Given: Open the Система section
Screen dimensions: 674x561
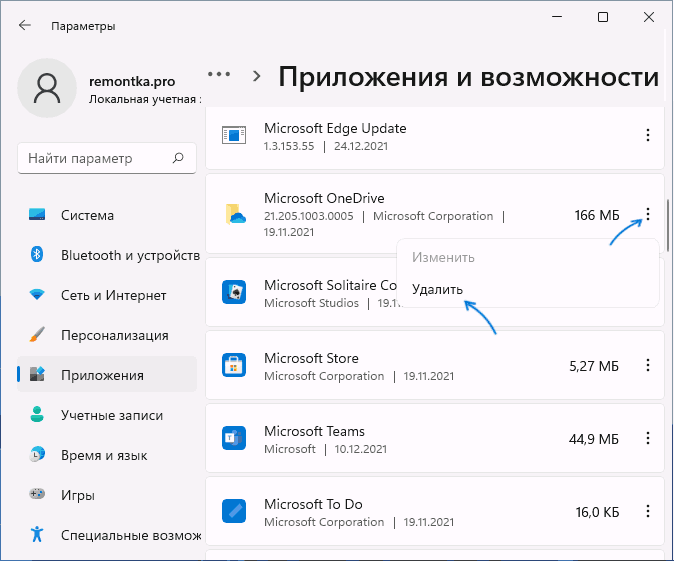Looking at the screenshot, I should click(x=107, y=215).
